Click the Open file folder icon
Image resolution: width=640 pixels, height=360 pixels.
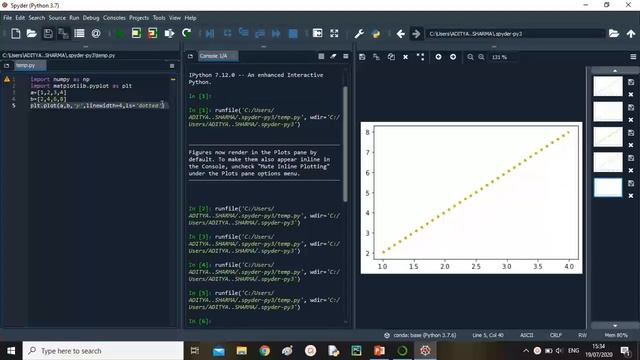[31, 33]
